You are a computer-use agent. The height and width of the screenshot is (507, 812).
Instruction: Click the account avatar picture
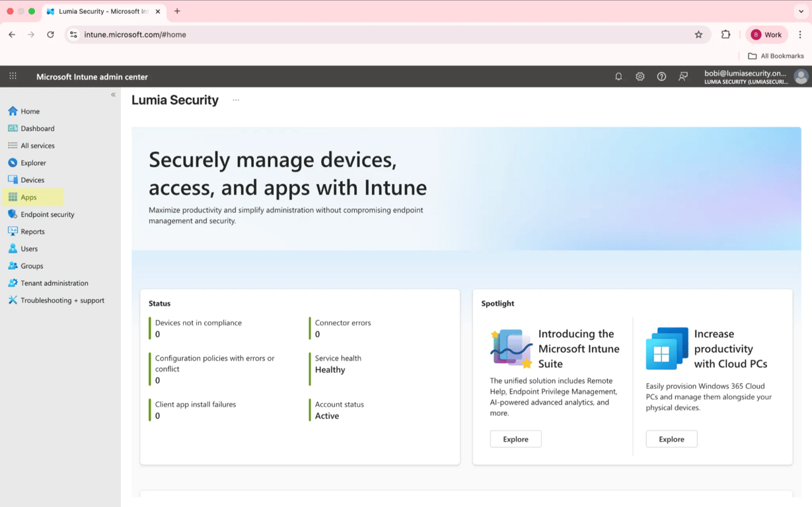(x=801, y=77)
